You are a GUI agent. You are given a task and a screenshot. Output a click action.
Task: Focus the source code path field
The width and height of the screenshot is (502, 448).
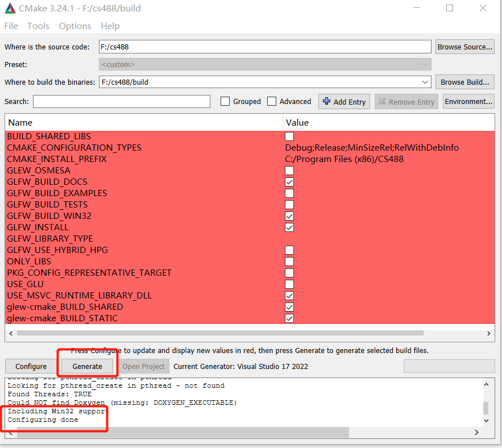tap(265, 47)
